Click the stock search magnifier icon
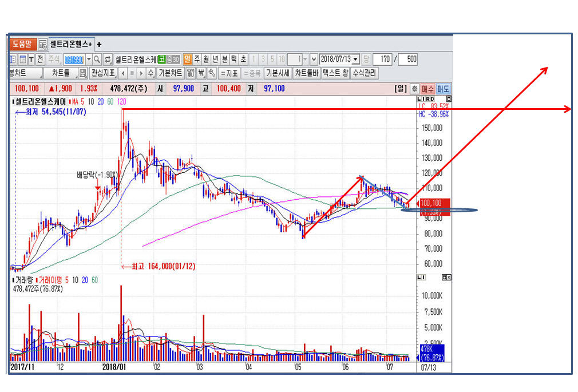 tap(97, 59)
